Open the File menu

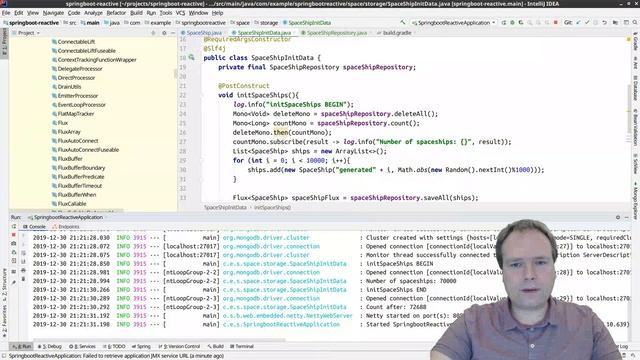point(6,13)
